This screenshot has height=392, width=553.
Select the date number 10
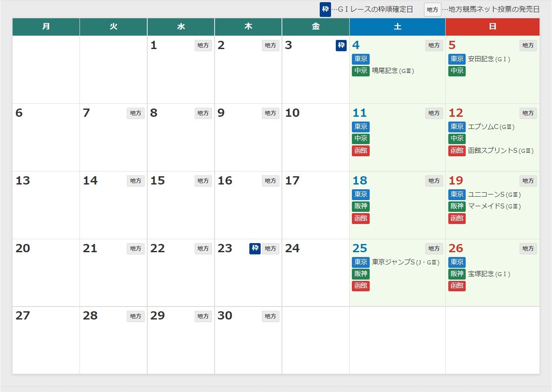coord(292,113)
